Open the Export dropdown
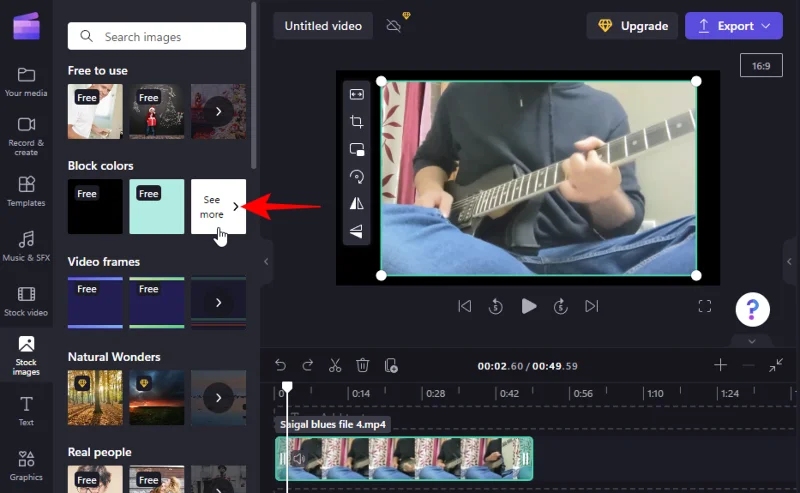800x493 pixels. point(734,26)
